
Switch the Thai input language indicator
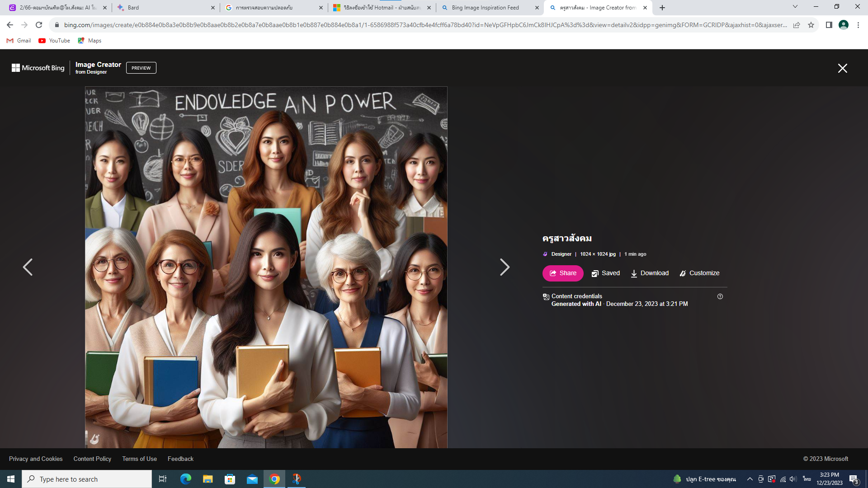click(807, 479)
